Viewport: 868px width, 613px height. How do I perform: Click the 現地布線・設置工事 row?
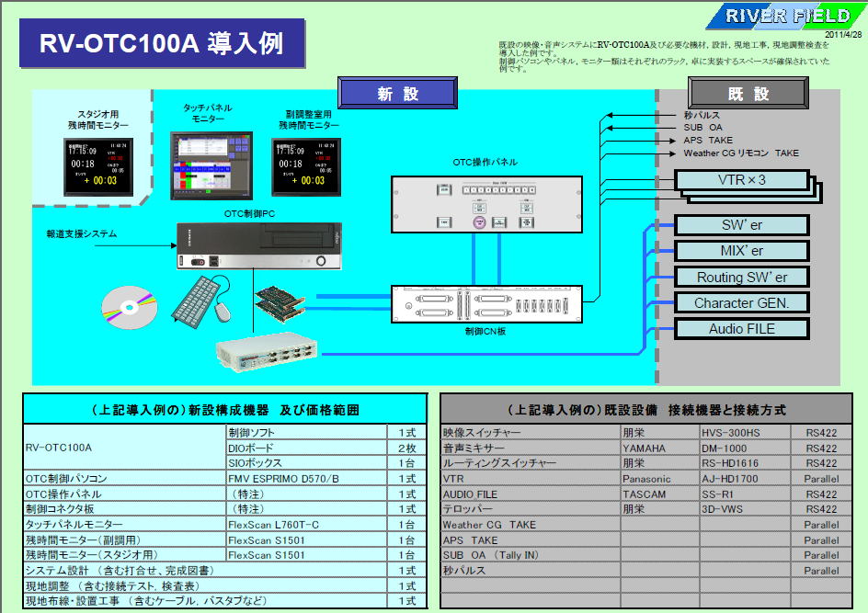tap(224, 601)
